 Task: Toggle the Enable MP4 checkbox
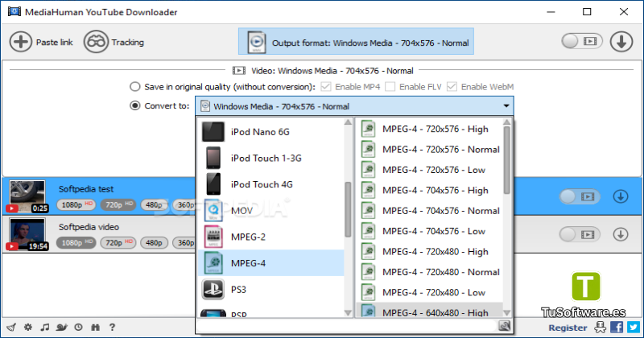tap(326, 87)
